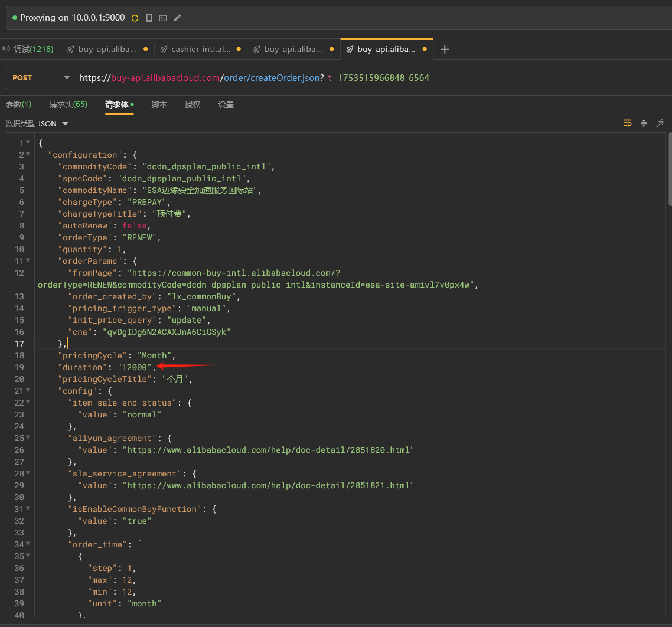The width and height of the screenshot is (672, 627).
Task: Click the duration value "12000"
Action: coord(135,367)
